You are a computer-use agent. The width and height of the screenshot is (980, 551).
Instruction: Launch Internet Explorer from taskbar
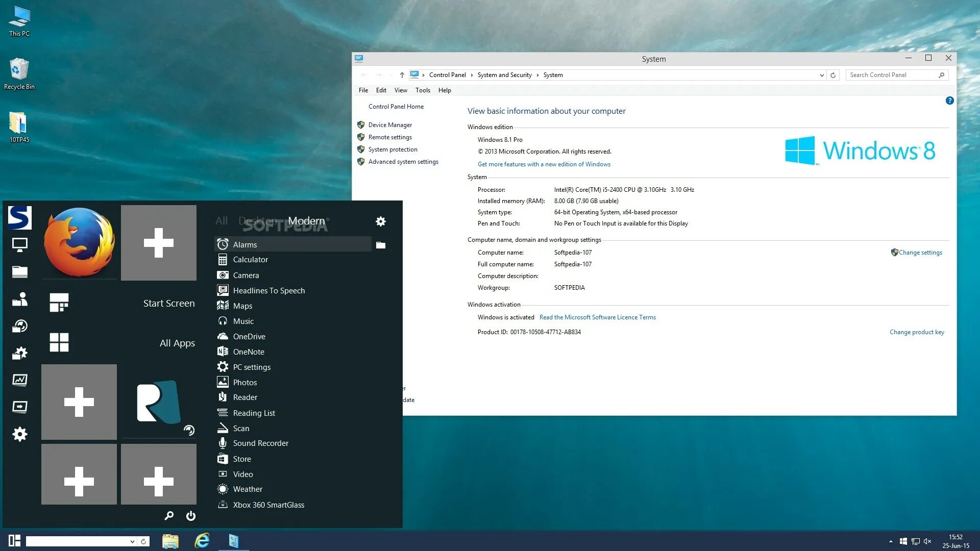pos(202,541)
